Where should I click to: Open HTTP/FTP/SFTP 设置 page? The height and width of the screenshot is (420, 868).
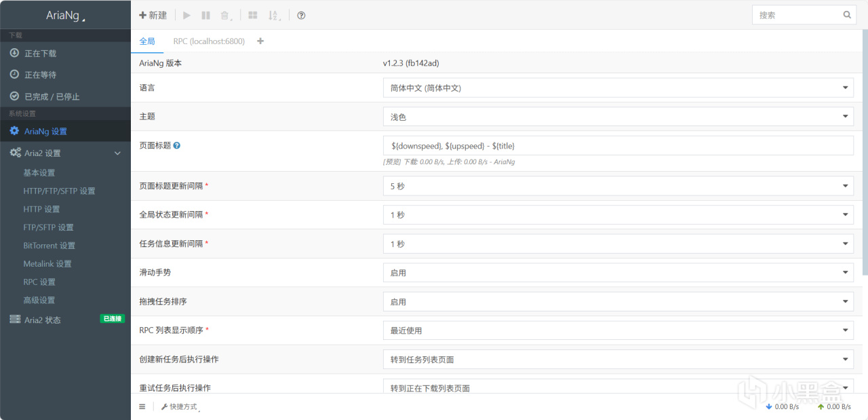point(59,191)
